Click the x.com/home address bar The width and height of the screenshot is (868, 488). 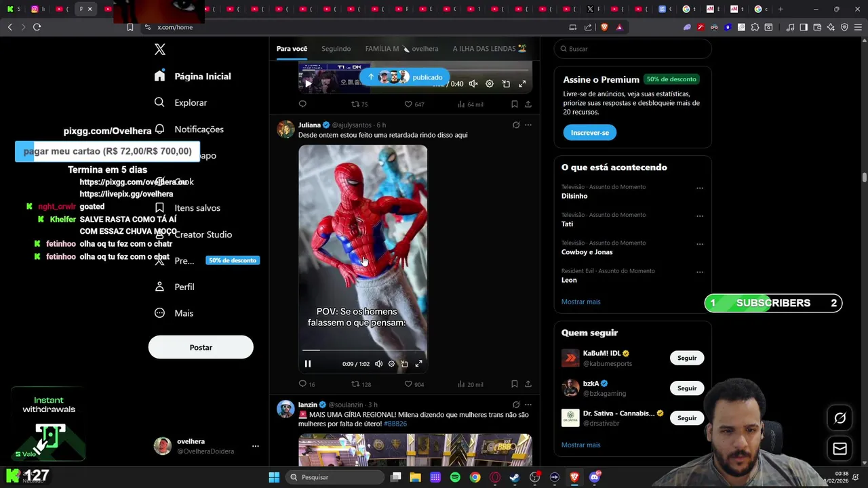click(175, 27)
